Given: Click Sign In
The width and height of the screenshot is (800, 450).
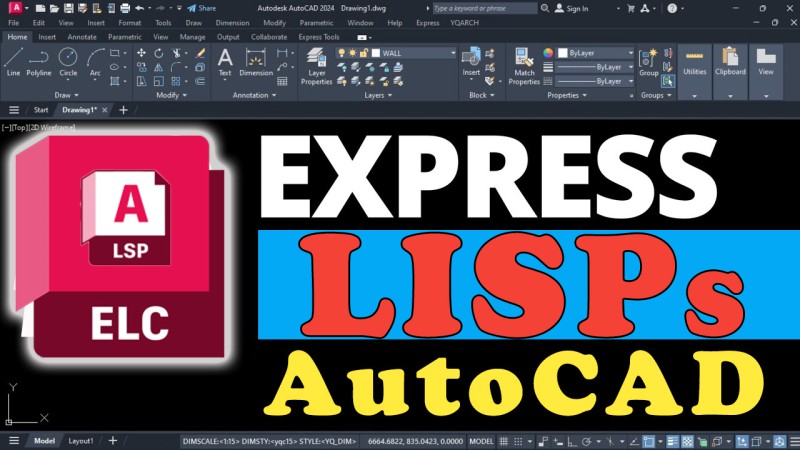Looking at the screenshot, I should (571, 9).
